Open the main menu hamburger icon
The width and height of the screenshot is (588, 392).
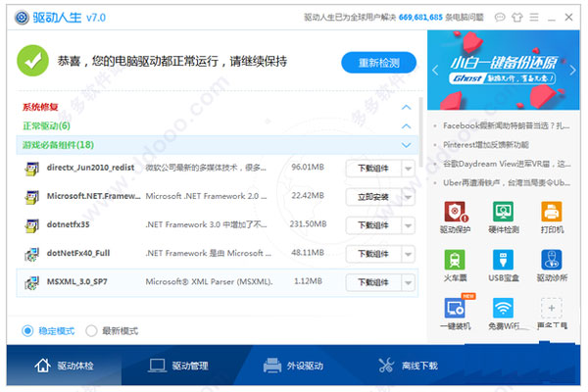pyautogui.click(x=534, y=18)
